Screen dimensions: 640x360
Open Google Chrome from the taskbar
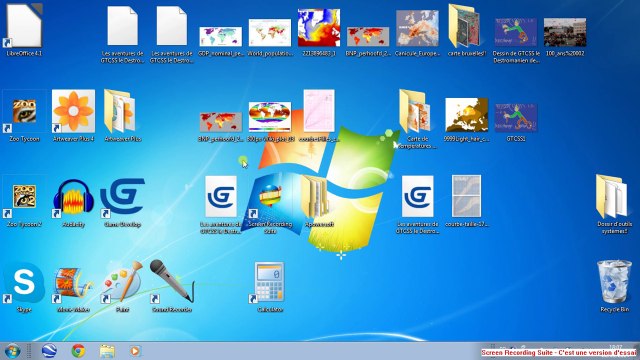click(78, 351)
